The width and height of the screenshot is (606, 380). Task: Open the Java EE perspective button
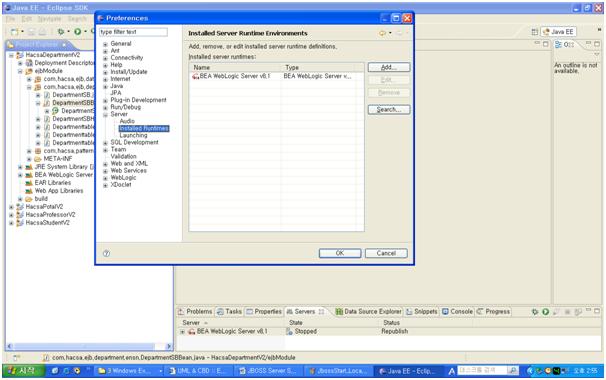click(x=559, y=32)
